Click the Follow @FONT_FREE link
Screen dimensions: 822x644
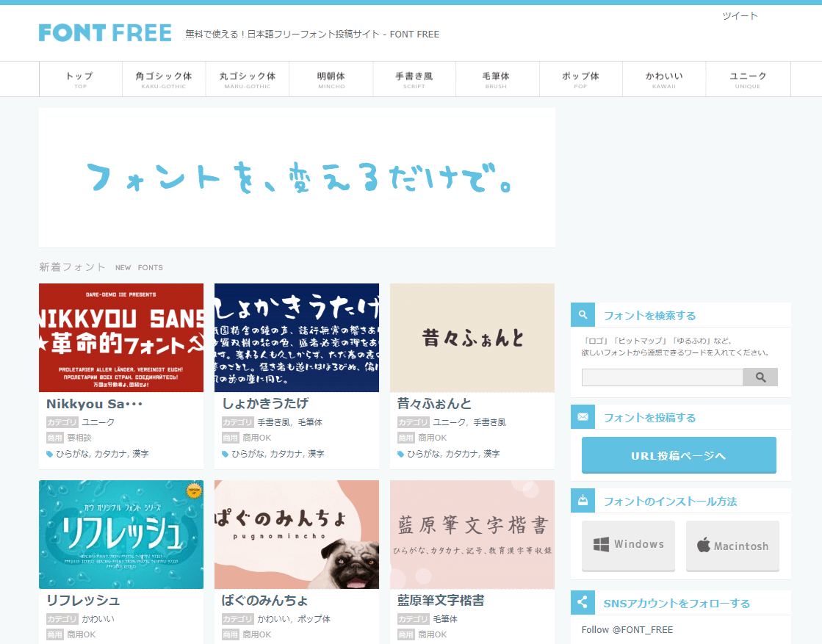(x=627, y=629)
